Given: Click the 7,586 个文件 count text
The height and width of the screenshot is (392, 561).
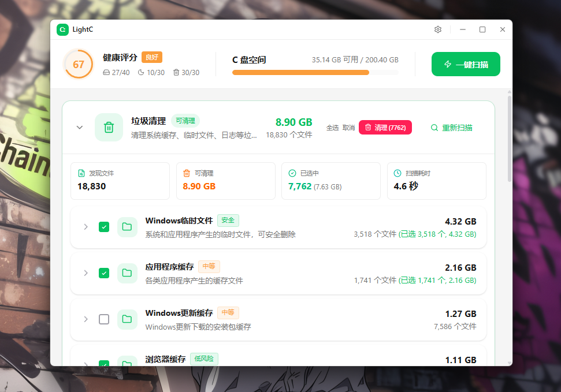Looking at the screenshot, I should pos(455,327).
